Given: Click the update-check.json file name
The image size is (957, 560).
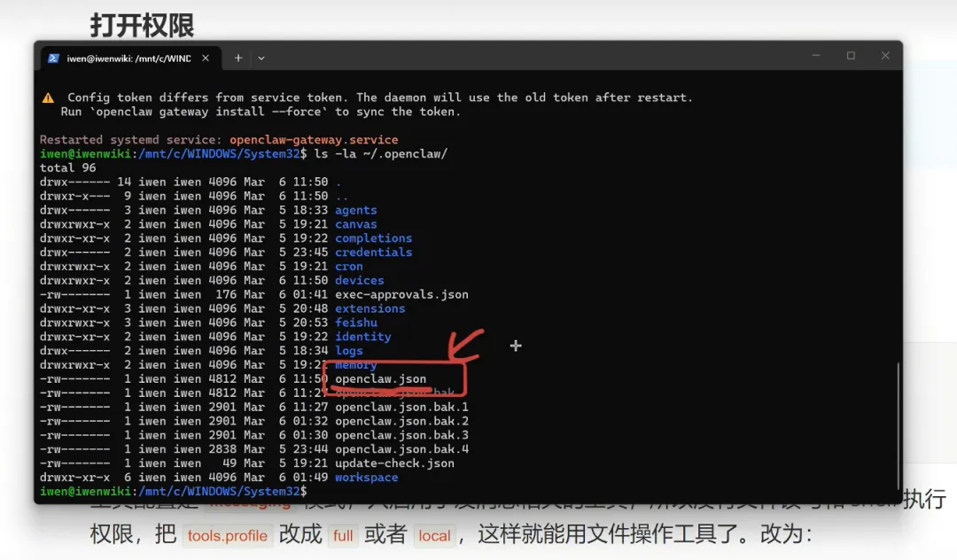Looking at the screenshot, I should pyautogui.click(x=394, y=463).
